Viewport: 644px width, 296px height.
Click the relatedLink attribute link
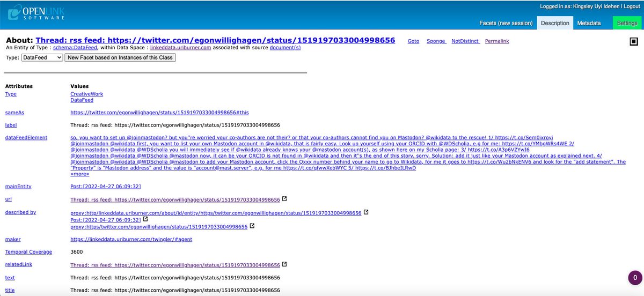tap(19, 265)
